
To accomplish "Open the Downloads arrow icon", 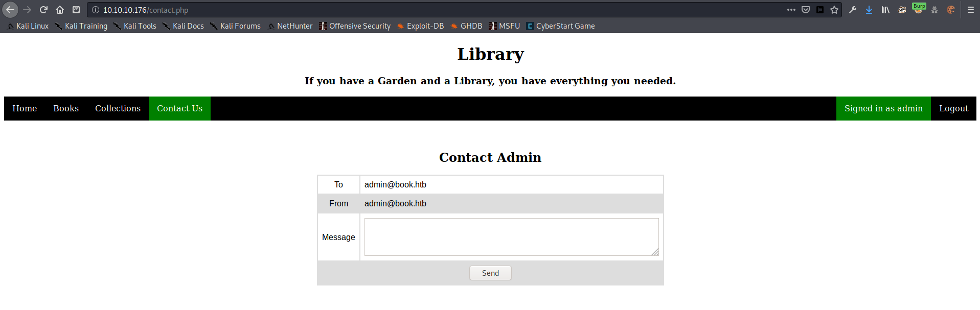I will click(869, 10).
